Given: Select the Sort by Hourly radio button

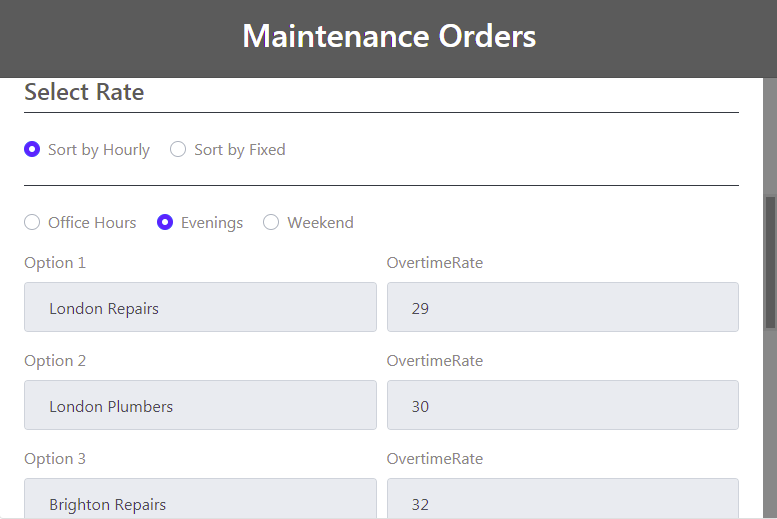Looking at the screenshot, I should (32, 150).
